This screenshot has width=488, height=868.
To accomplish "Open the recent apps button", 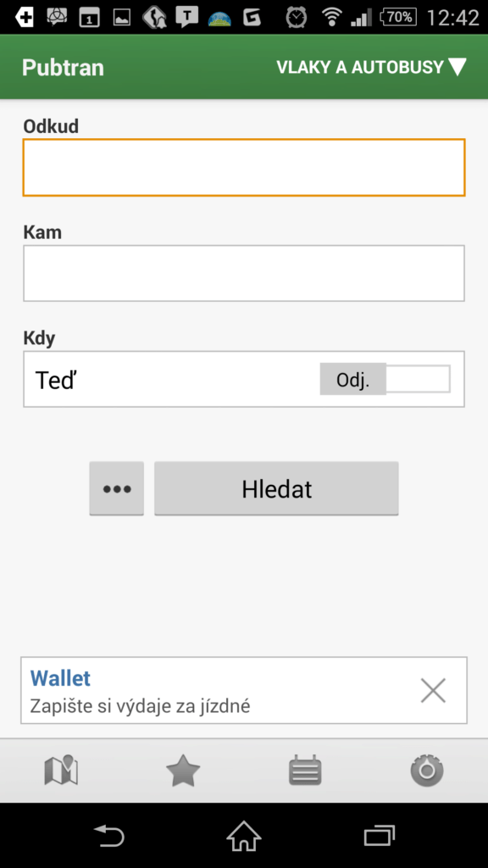I will (x=380, y=835).
